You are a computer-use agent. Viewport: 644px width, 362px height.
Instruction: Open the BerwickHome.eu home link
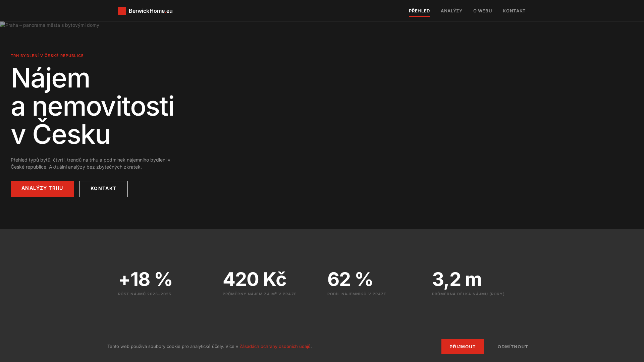click(x=145, y=11)
